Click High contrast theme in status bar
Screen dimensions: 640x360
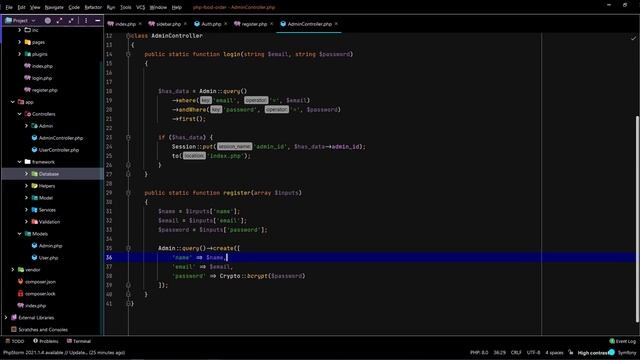(593, 353)
